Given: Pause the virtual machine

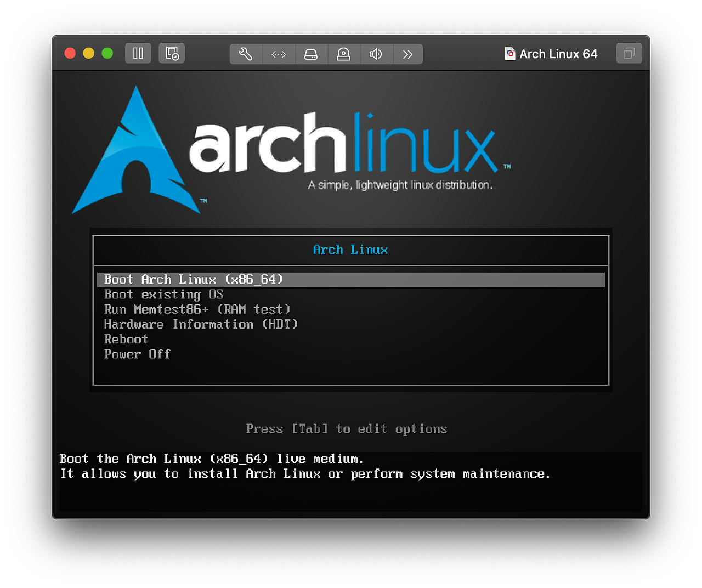Looking at the screenshot, I should [x=138, y=53].
